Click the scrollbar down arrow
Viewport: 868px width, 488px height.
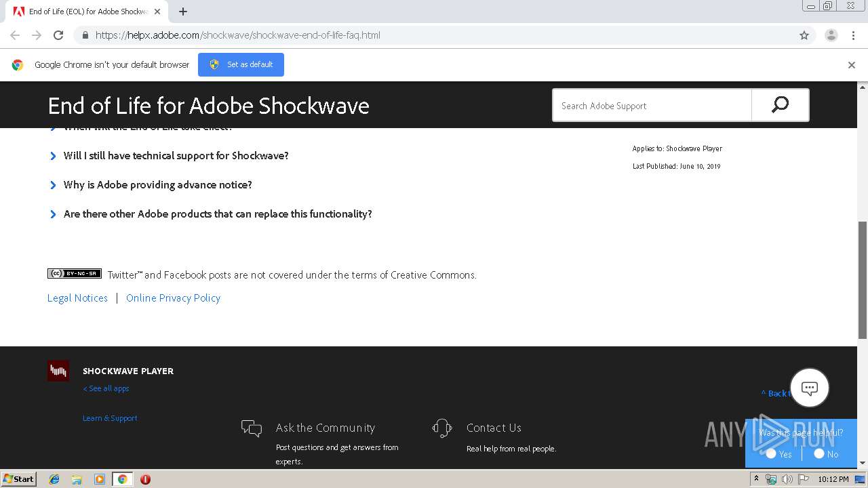[x=863, y=463]
